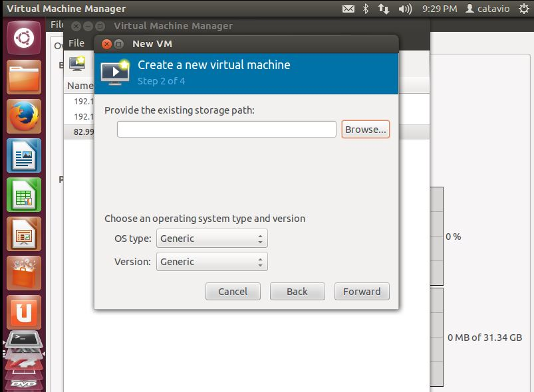The height and width of the screenshot is (392, 534).
Task: Click Browse to select storage path
Action: [x=365, y=130]
